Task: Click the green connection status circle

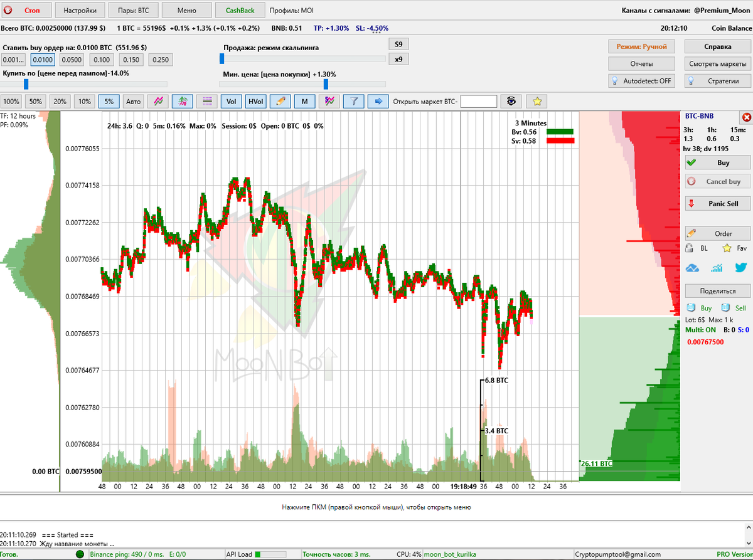Action: click(80, 554)
